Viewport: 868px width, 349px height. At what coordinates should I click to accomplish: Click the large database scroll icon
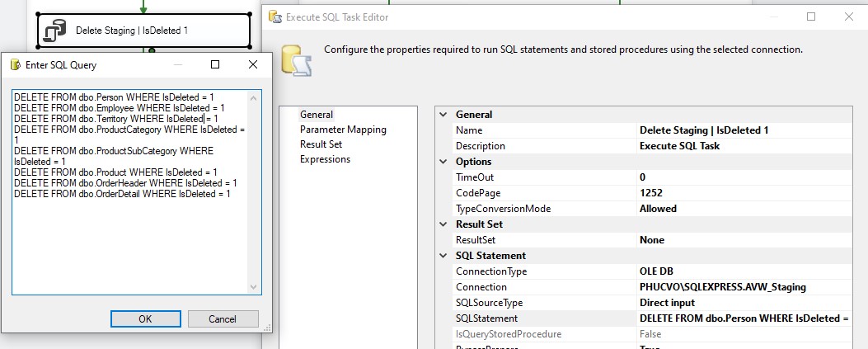(x=296, y=60)
